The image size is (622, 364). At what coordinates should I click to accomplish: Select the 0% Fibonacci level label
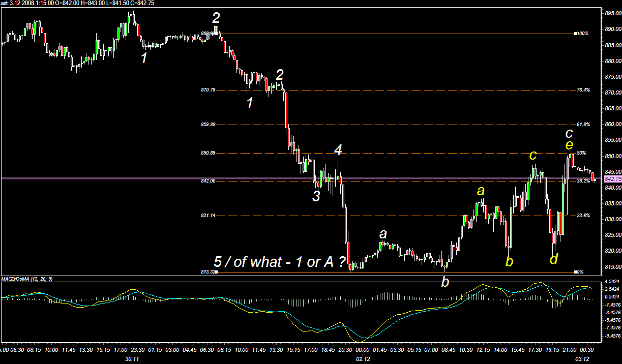(x=581, y=272)
